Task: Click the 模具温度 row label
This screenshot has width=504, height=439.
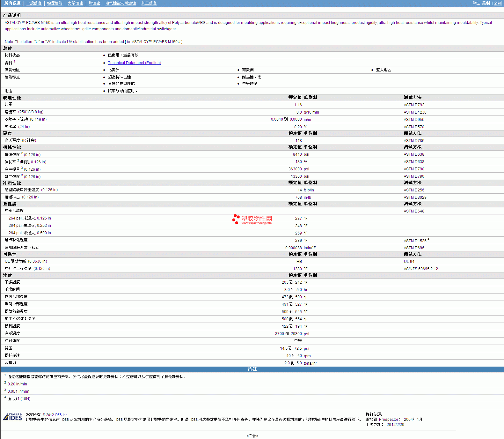Action: click(12, 326)
